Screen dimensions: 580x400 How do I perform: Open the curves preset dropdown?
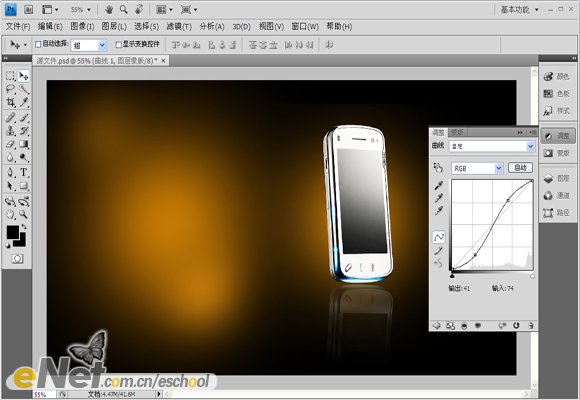pyautogui.click(x=492, y=147)
